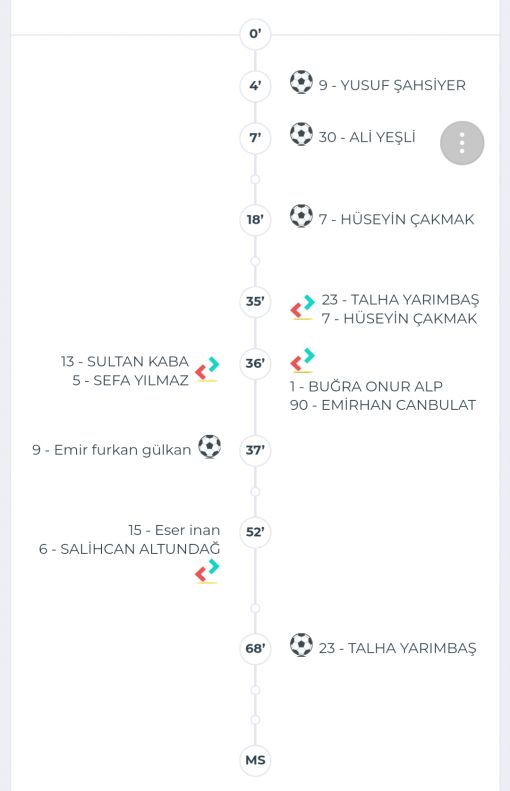510x791 pixels.
Task: Open the three-dot floating menu button
Action: click(462, 143)
